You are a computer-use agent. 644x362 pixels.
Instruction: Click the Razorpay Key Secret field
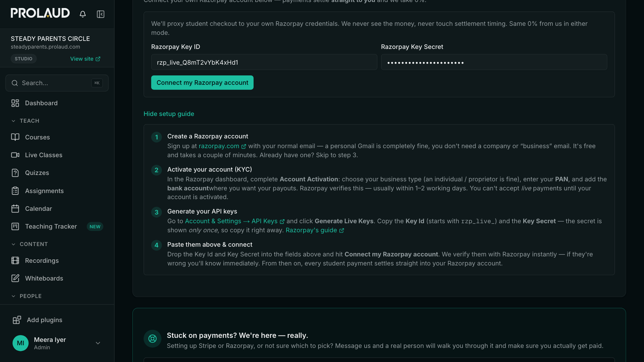pyautogui.click(x=494, y=62)
